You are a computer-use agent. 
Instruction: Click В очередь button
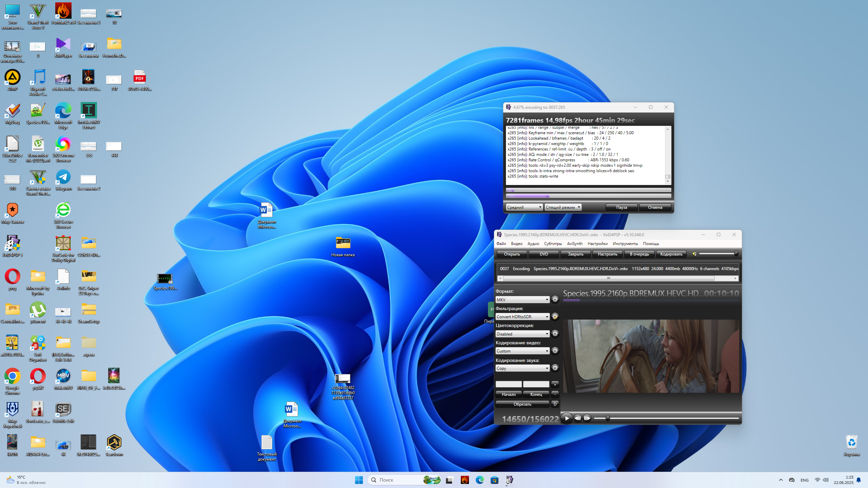point(639,254)
